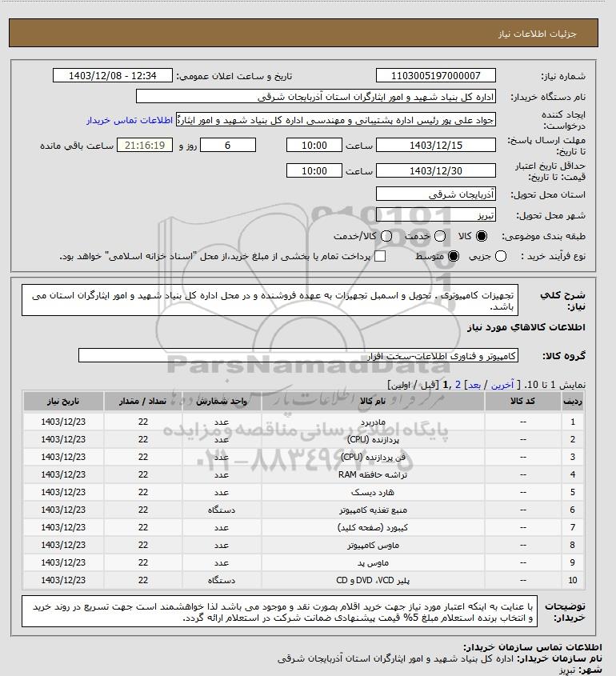Click the delivery province field آذربایجان شرقی
The width and height of the screenshot is (616, 676).
[436, 194]
